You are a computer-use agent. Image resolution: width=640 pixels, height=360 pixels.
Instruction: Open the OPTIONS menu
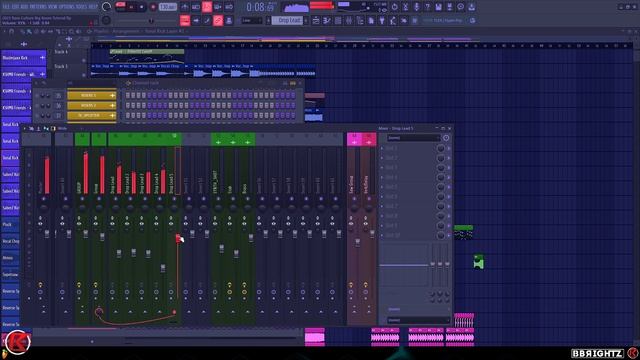click(x=67, y=7)
